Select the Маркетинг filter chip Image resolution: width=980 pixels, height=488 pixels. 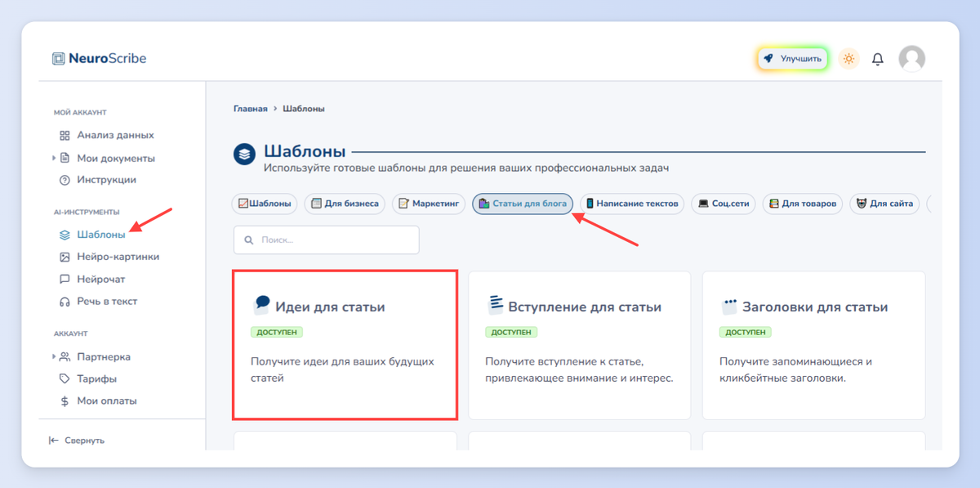point(429,204)
